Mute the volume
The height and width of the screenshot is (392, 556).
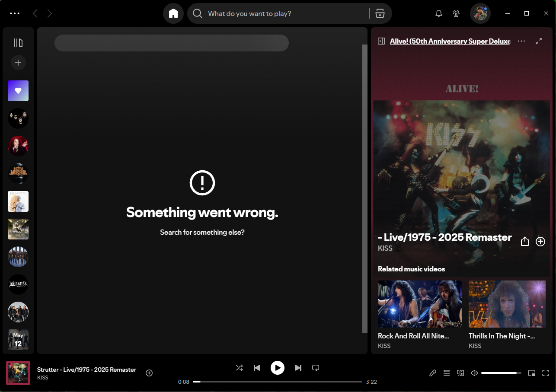(x=474, y=373)
